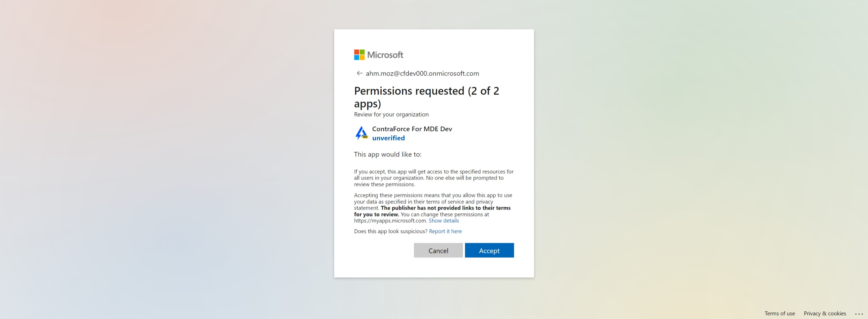Expand the Show details link
Viewport: 868px width, 319px height.
click(x=443, y=221)
